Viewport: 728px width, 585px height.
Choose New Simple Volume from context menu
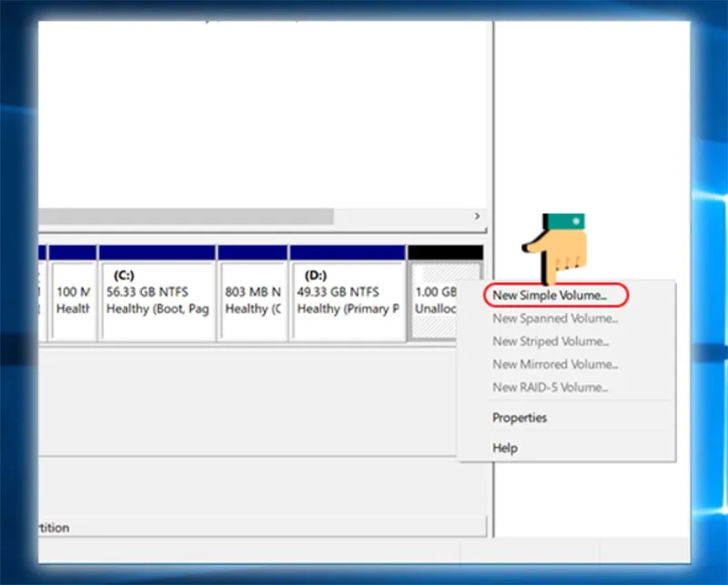pos(550,296)
